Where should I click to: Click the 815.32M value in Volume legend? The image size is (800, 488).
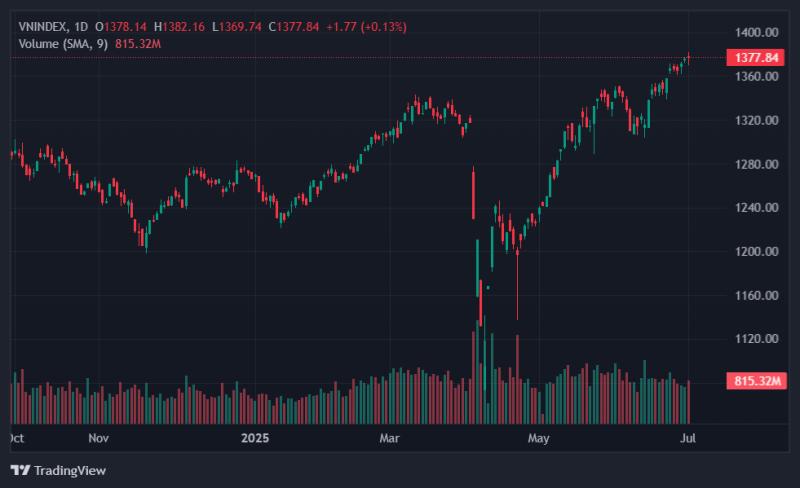138,44
